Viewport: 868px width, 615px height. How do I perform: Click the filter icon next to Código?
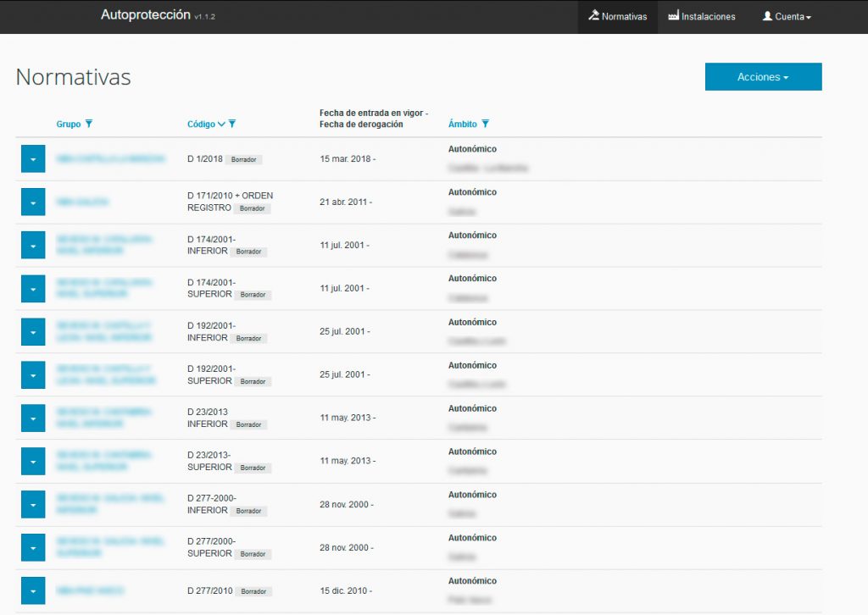(232, 125)
